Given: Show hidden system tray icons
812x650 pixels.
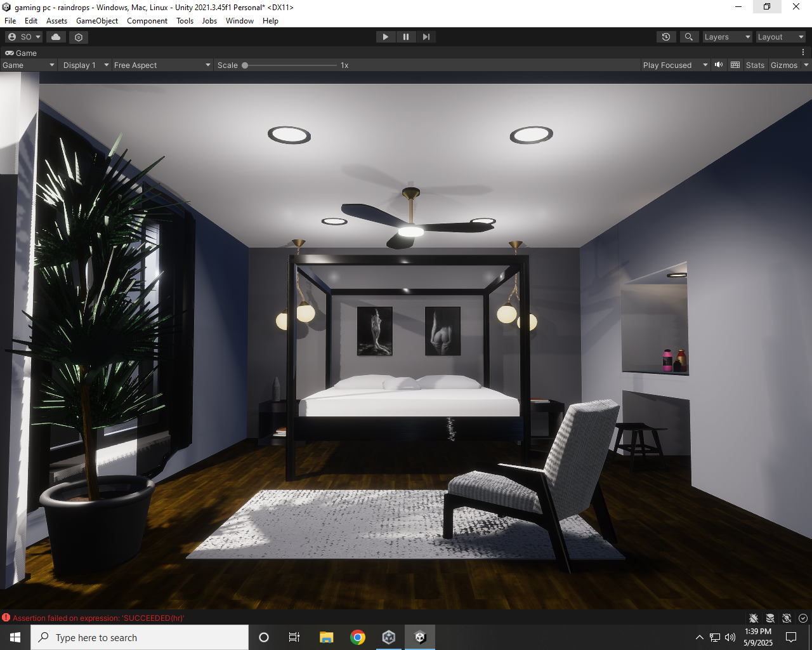Looking at the screenshot, I should [699, 637].
